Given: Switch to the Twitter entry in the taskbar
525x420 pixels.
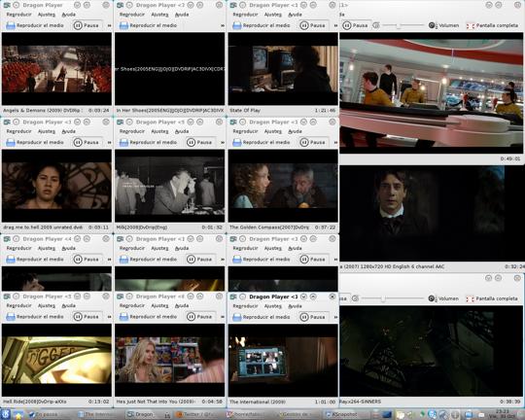Looking at the screenshot, I should [x=192, y=414].
